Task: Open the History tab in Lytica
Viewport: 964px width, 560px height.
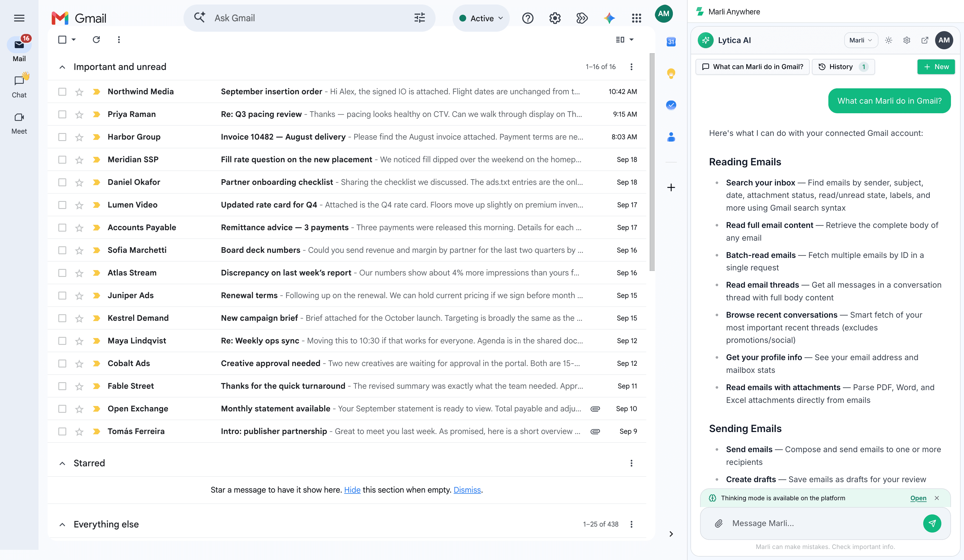Action: (843, 67)
